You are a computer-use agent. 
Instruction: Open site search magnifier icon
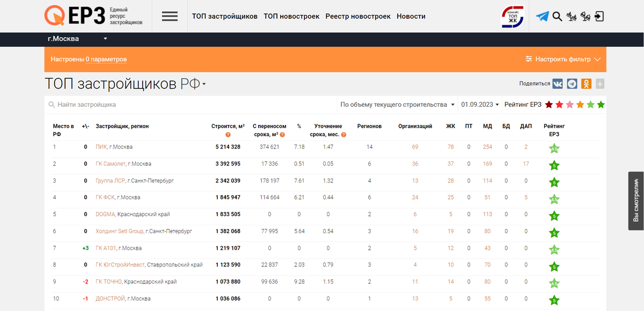(x=557, y=17)
